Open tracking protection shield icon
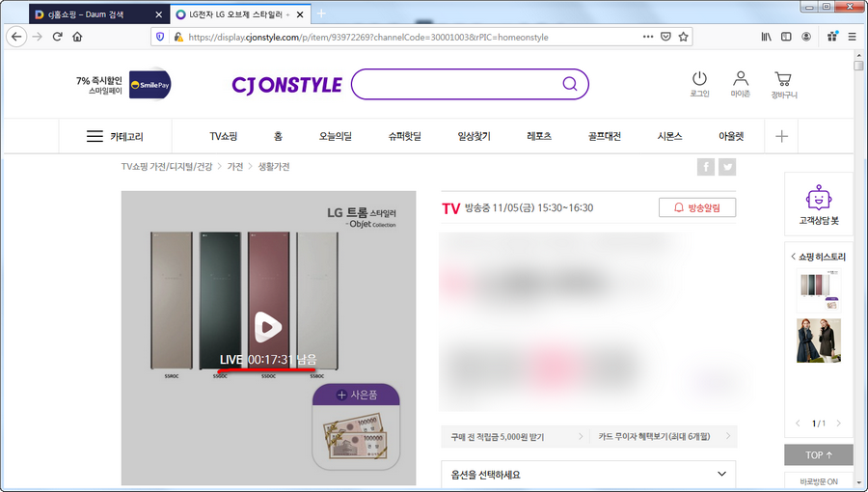Screen dimensions: 868x492 click(x=160, y=37)
